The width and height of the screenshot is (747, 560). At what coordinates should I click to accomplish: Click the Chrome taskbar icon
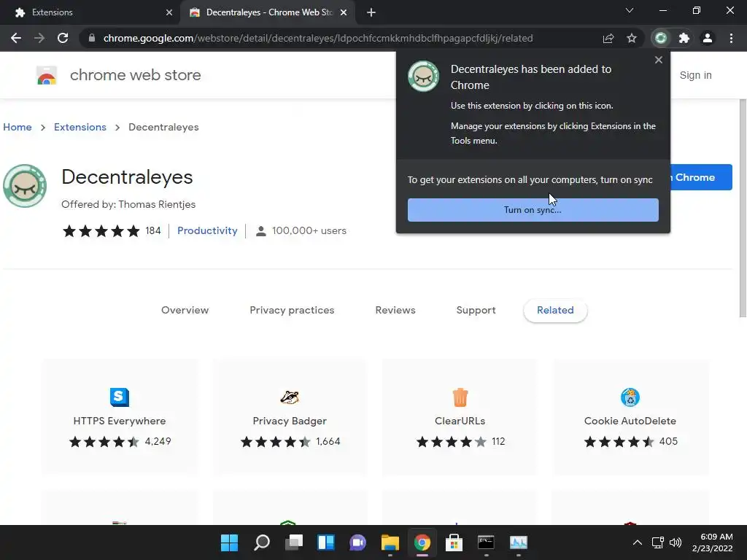pyautogui.click(x=422, y=542)
